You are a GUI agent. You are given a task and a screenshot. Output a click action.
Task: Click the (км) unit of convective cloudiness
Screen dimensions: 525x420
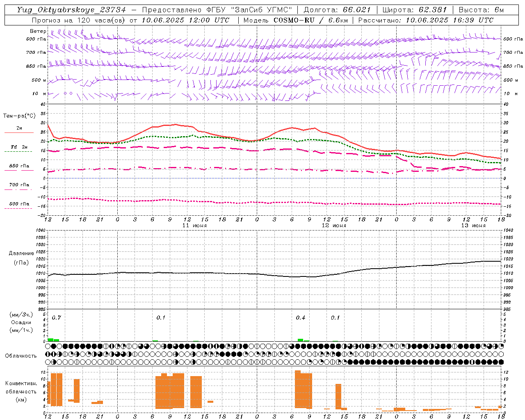21,399
